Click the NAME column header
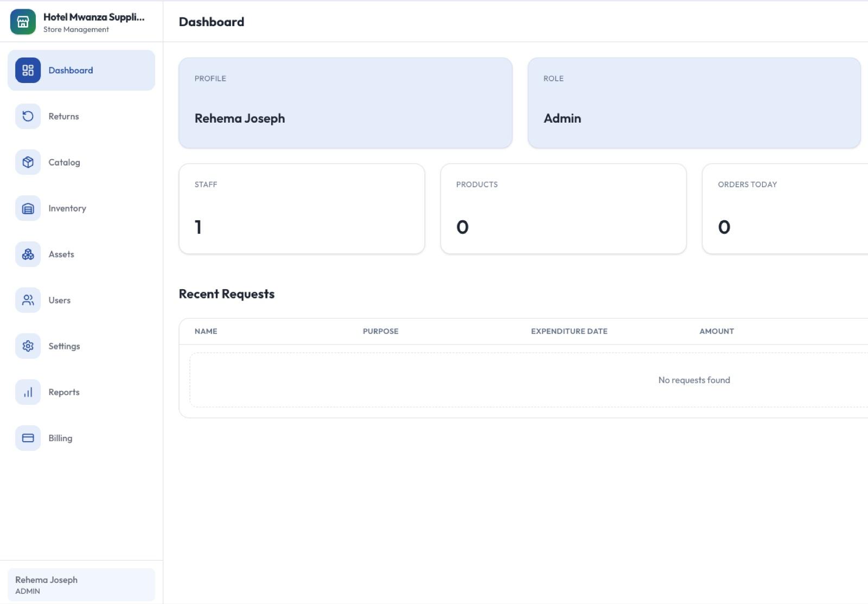The height and width of the screenshot is (604, 868). (206, 331)
